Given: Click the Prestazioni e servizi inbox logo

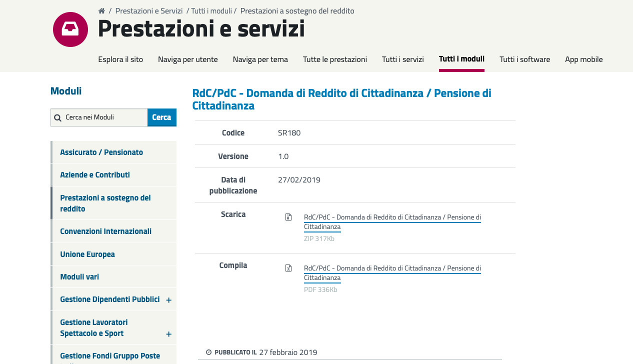Looking at the screenshot, I should [x=70, y=29].
